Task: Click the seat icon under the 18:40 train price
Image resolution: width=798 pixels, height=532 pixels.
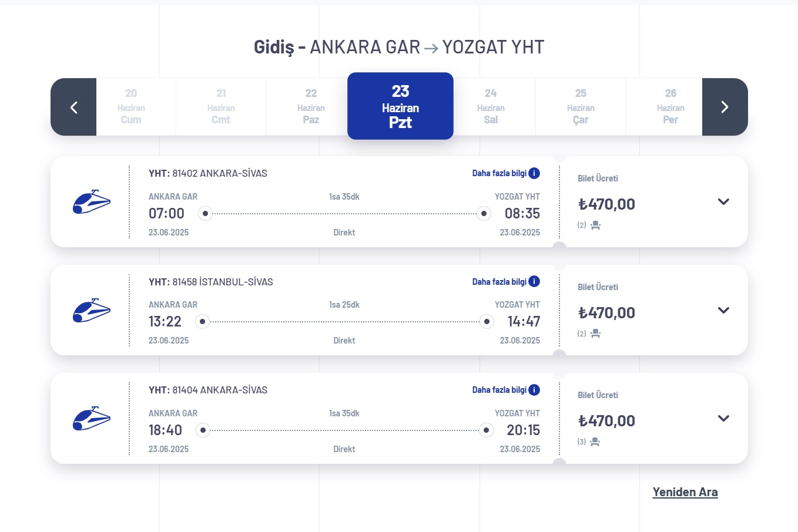Action: 595,442
